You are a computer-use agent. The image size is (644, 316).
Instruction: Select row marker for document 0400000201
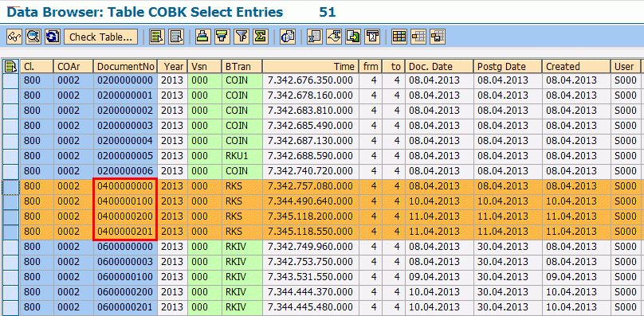tap(11, 232)
